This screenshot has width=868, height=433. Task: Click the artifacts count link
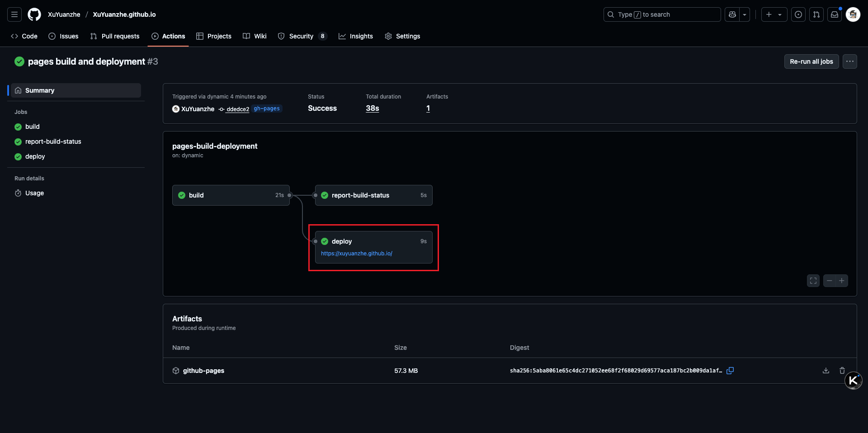[x=428, y=108]
